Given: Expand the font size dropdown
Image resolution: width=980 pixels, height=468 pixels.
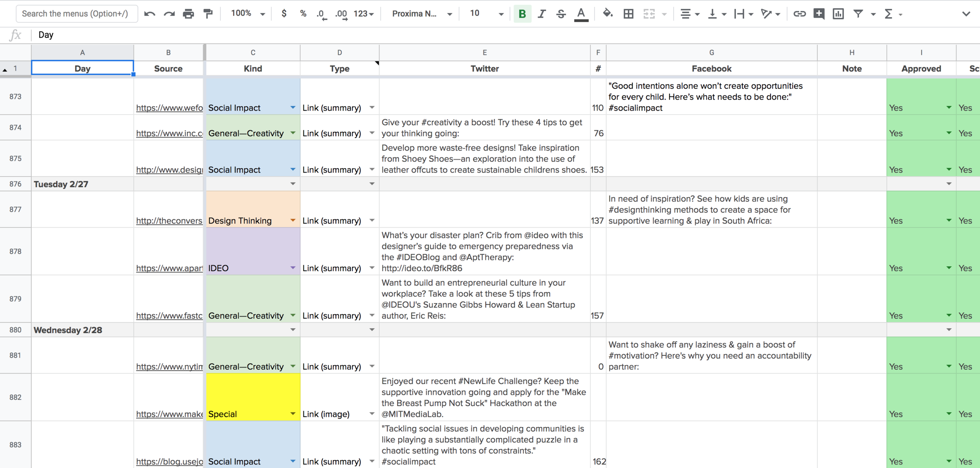Looking at the screenshot, I should [501, 13].
